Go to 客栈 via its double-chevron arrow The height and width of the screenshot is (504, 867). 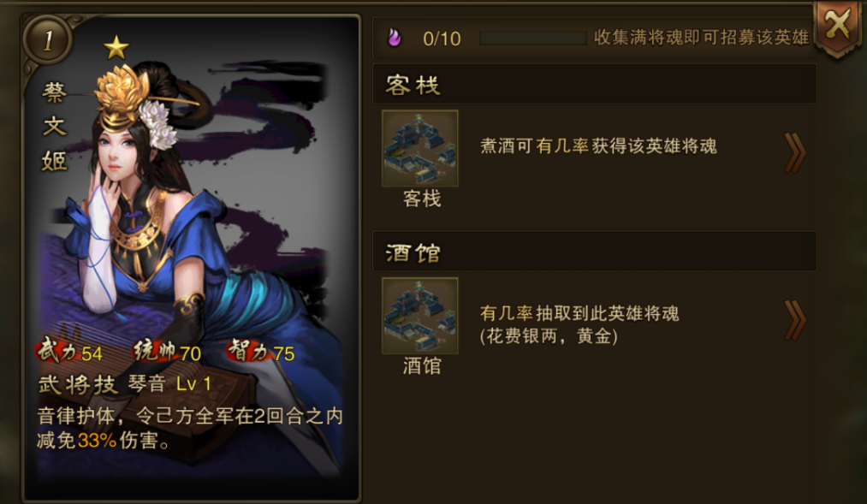coord(795,152)
